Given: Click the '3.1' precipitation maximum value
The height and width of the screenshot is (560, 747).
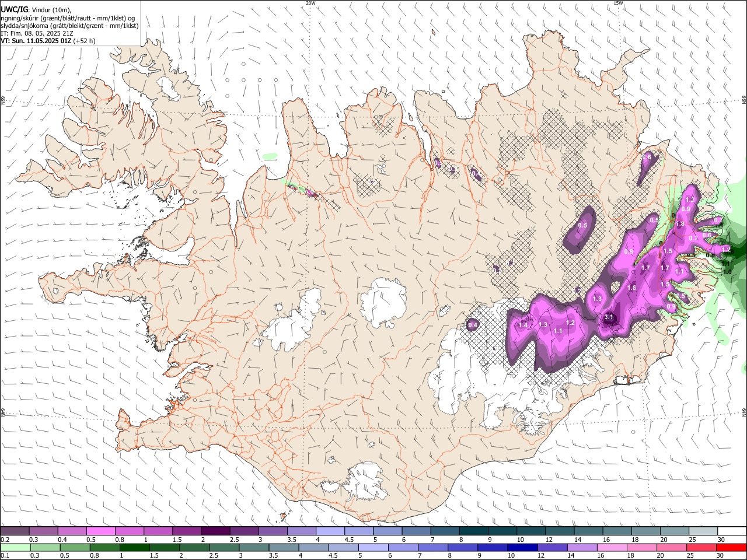Looking at the screenshot, I should (x=609, y=317).
